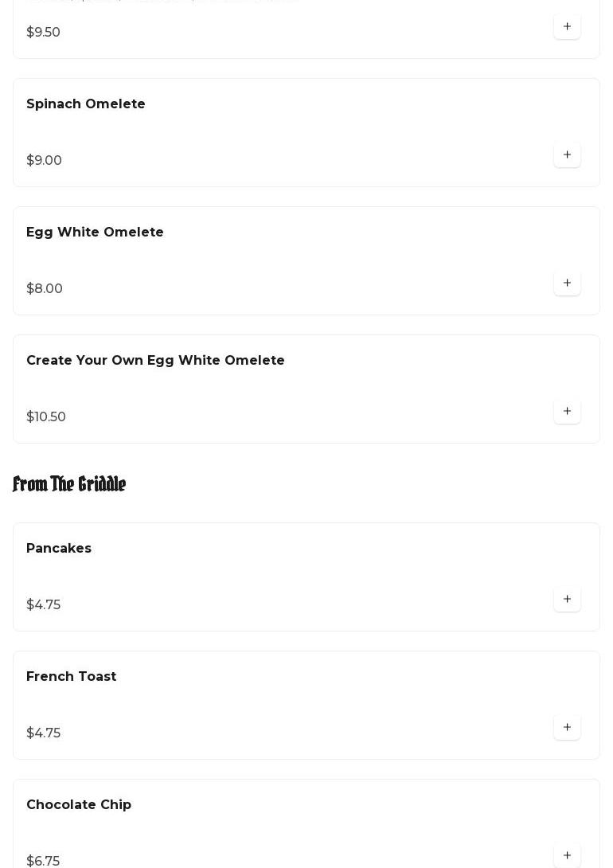Open Create Your Own Egg White Omelete
Image resolution: width=613 pixels, height=868 pixels.
point(155,361)
